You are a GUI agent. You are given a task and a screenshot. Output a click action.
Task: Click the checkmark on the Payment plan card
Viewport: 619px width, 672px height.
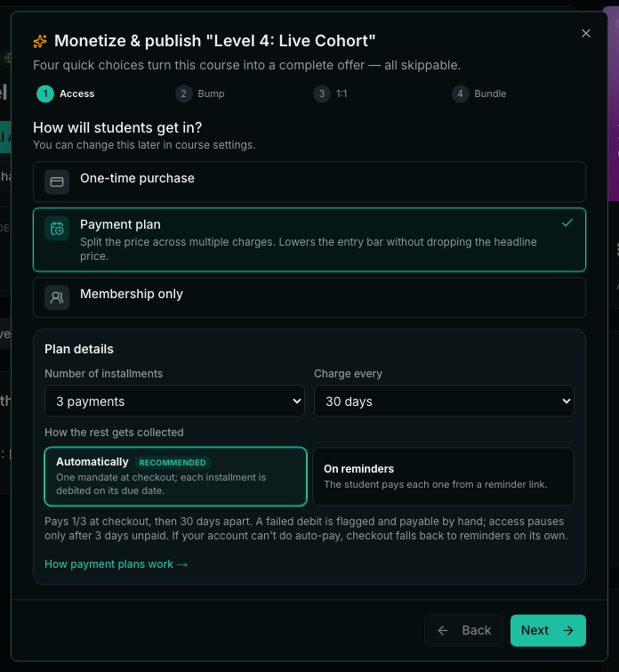pos(567,223)
